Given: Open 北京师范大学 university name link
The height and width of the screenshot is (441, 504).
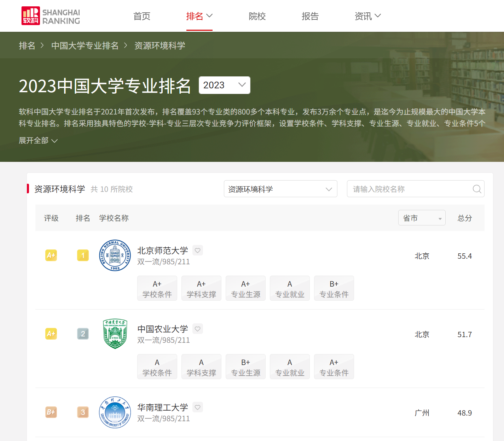Looking at the screenshot, I should click(162, 251).
